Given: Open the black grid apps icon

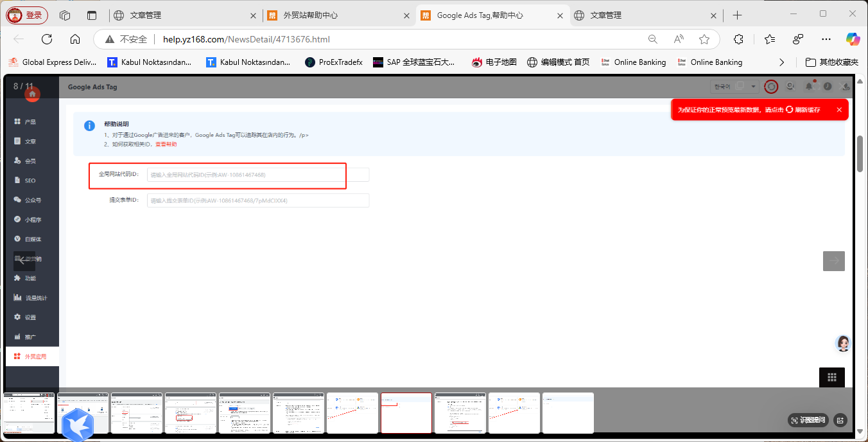Looking at the screenshot, I should tap(832, 378).
